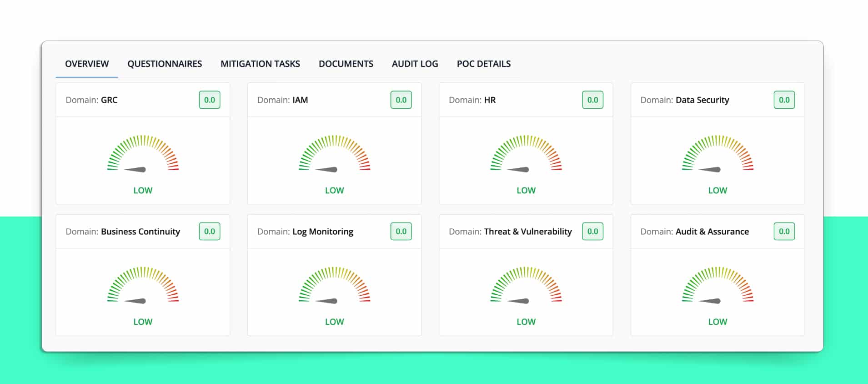868x384 pixels.
Task: Click the Threat & Vulnerability score badge
Action: (x=593, y=231)
